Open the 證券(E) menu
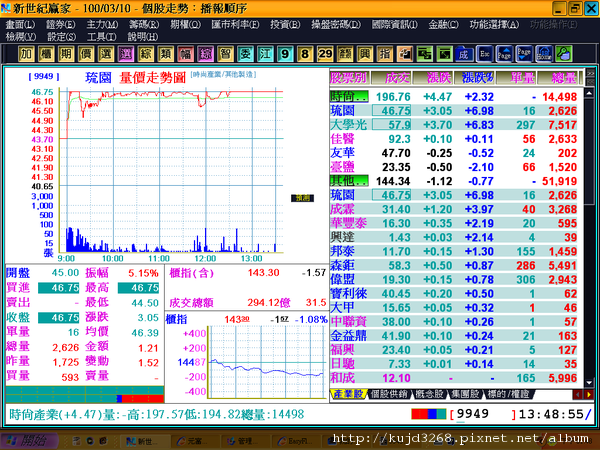Image resolution: width=600 pixels, height=450 pixels. (x=61, y=24)
